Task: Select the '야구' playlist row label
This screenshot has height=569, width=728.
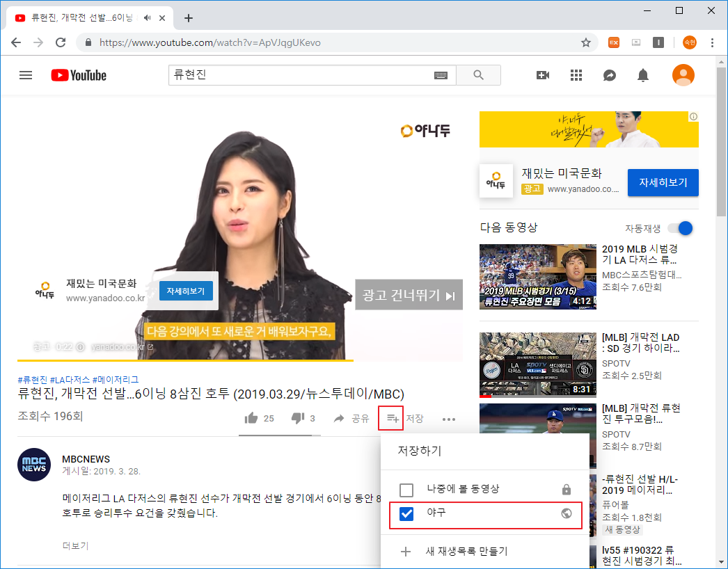Action: tap(436, 513)
